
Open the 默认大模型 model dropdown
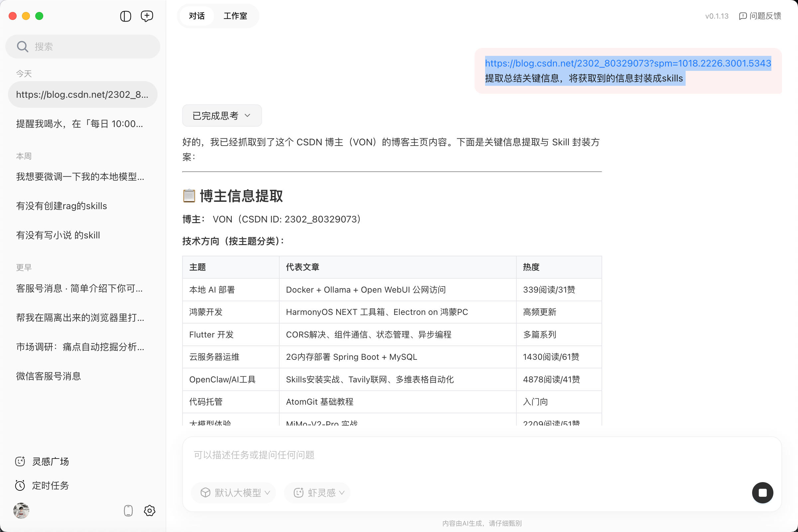tap(233, 493)
